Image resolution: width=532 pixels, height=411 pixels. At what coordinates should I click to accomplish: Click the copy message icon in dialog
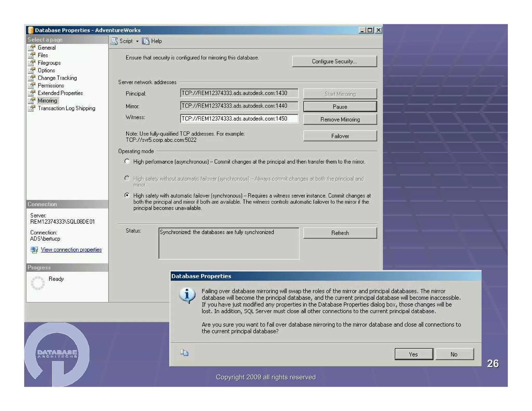[x=184, y=353]
